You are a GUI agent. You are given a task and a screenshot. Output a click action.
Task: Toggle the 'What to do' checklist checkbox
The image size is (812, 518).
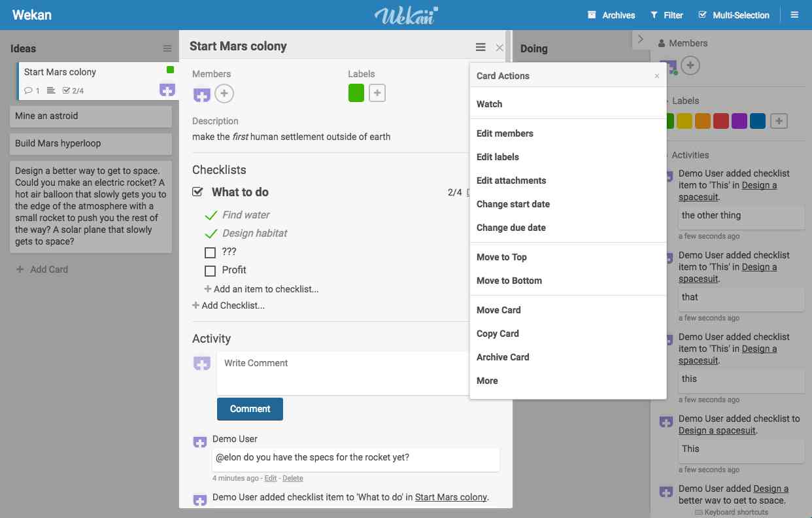[197, 192]
